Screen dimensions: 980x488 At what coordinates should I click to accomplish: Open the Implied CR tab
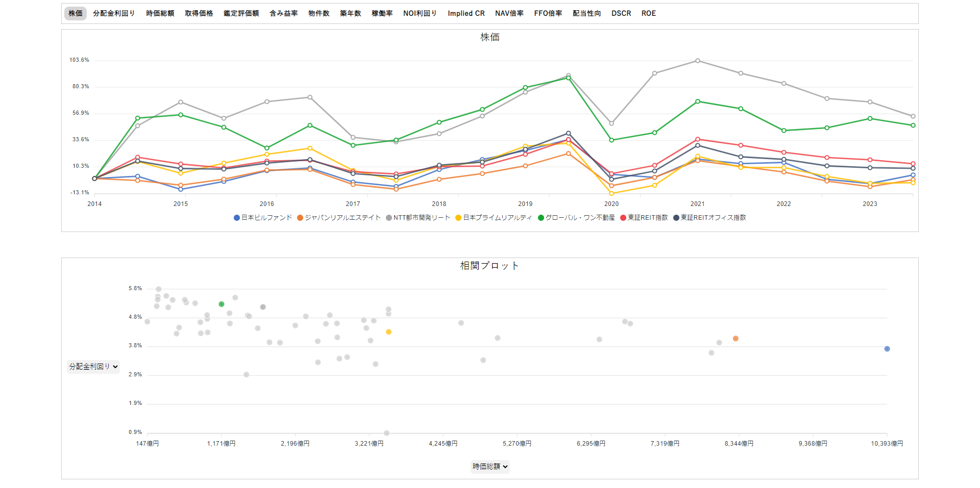pos(467,13)
